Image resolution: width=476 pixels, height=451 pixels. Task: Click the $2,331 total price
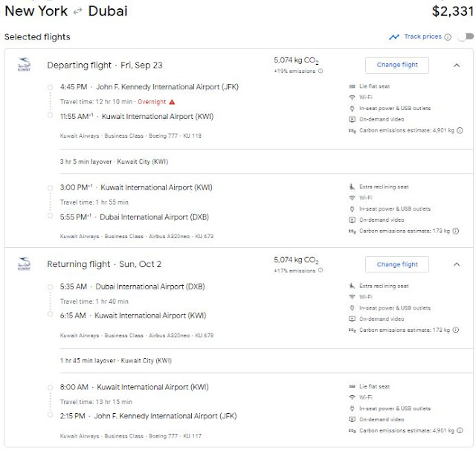[453, 11]
